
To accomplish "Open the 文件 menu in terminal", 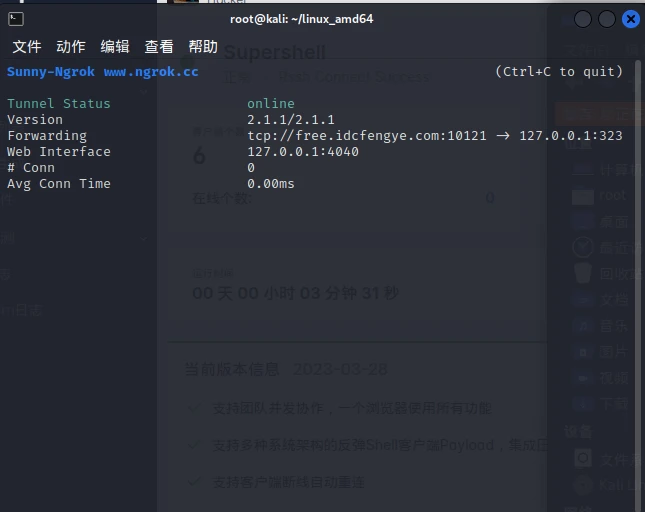I will [x=27, y=46].
